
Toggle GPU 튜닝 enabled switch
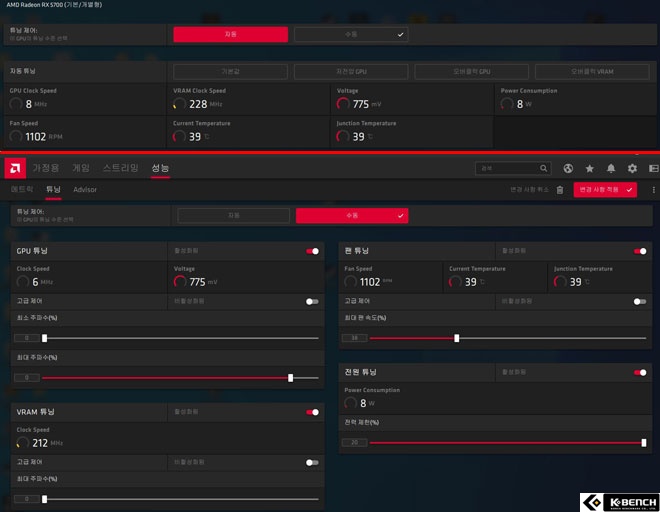click(312, 251)
